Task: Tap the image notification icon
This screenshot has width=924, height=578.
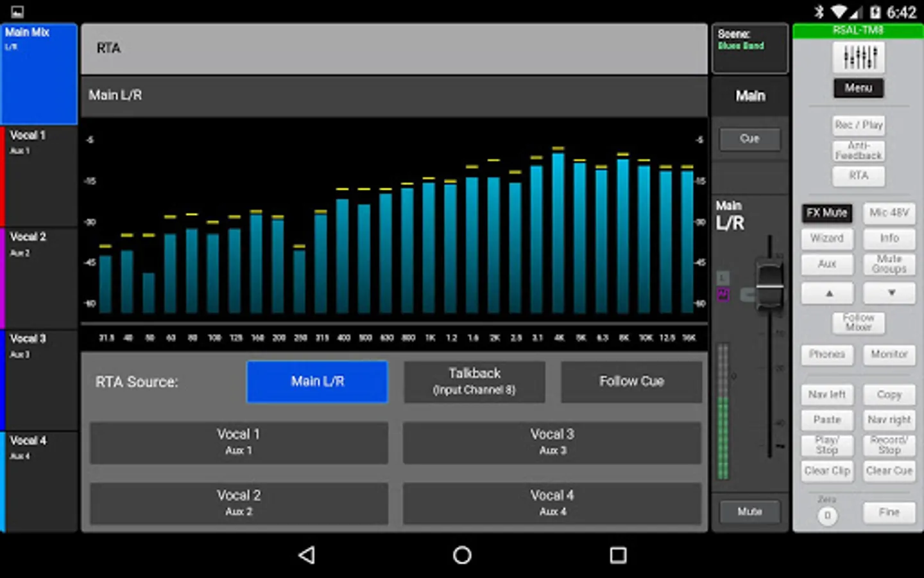Action: pos(17,12)
